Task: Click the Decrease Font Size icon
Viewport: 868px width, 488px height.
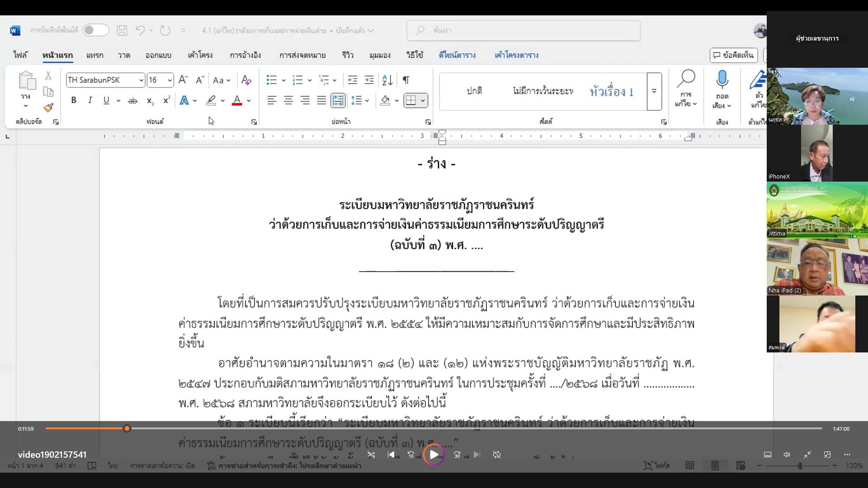Action: 200,80
